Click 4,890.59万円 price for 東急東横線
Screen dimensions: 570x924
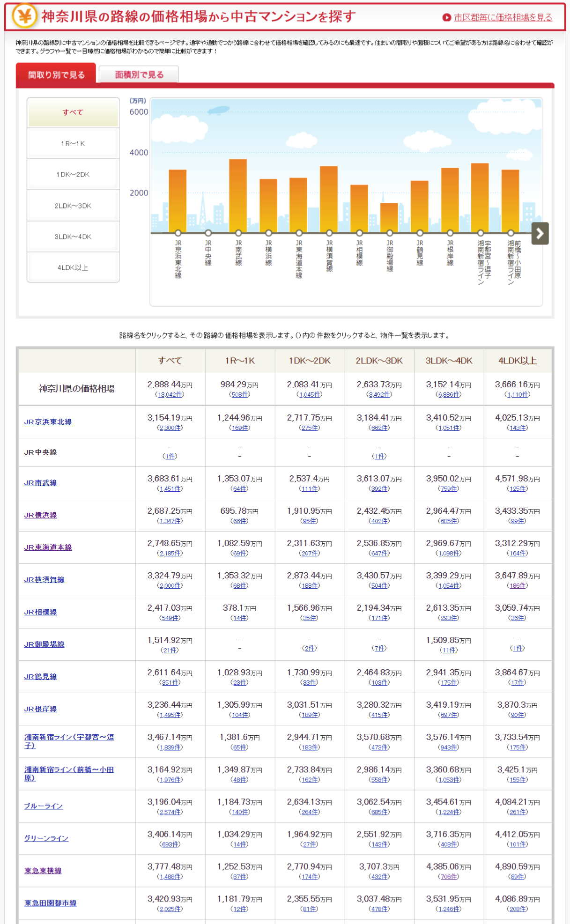(x=518, y=866)
